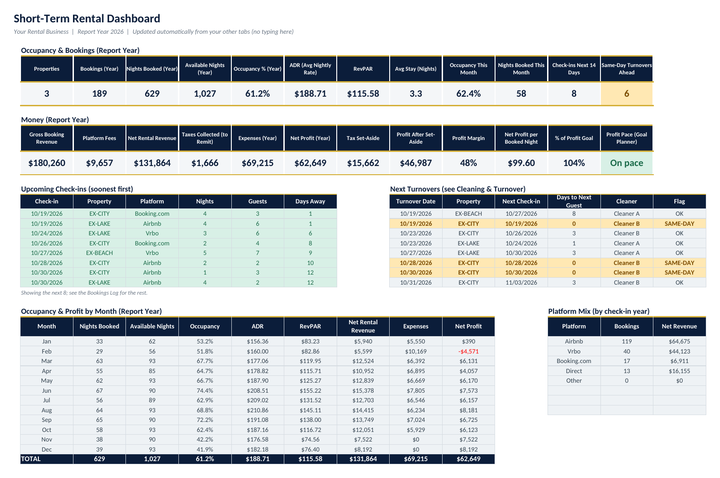Select Cleaner A in the 10/27/2026 turnover row

[626, 253]
